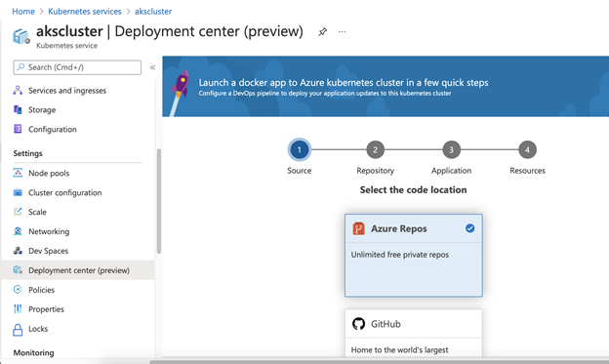Click the GitHub octocat icon

[x=358, y=324]
